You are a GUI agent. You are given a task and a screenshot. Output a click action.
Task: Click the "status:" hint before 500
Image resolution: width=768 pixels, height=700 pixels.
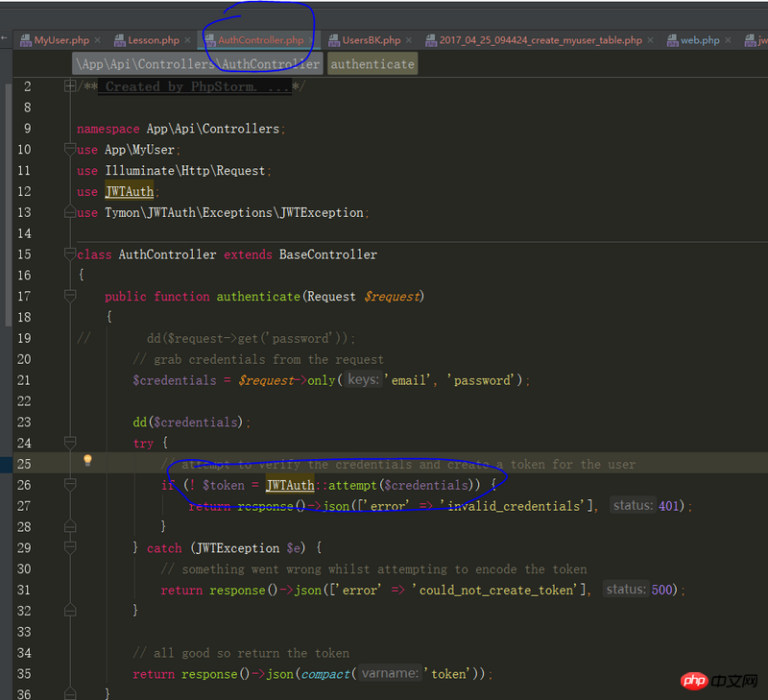(626, 590)
